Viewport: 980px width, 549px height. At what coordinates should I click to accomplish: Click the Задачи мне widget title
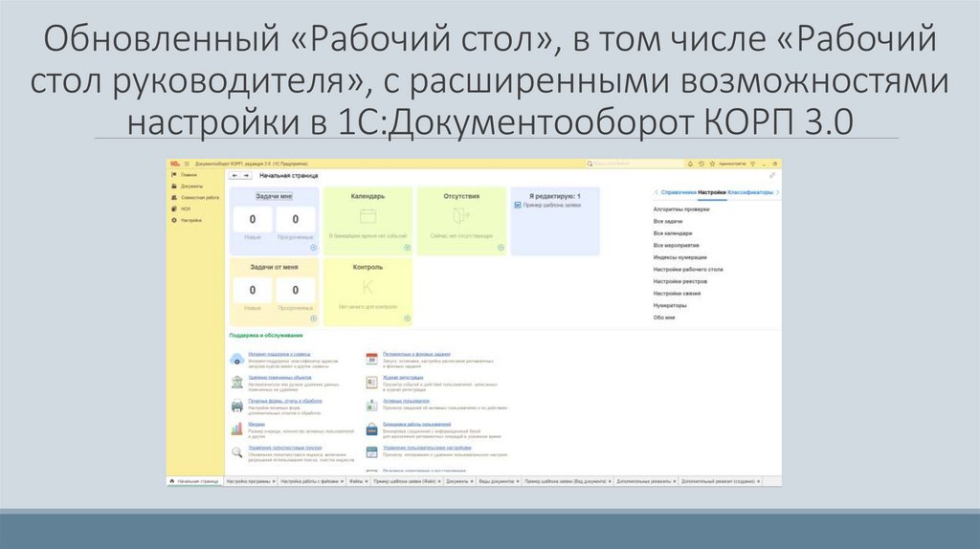[275, 196]
